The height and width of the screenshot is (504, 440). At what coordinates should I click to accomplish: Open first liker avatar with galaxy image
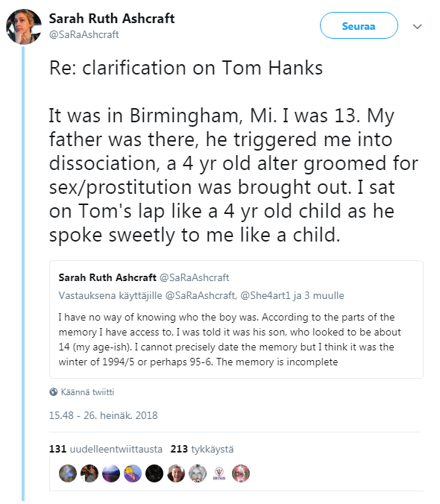coord(68,473)
